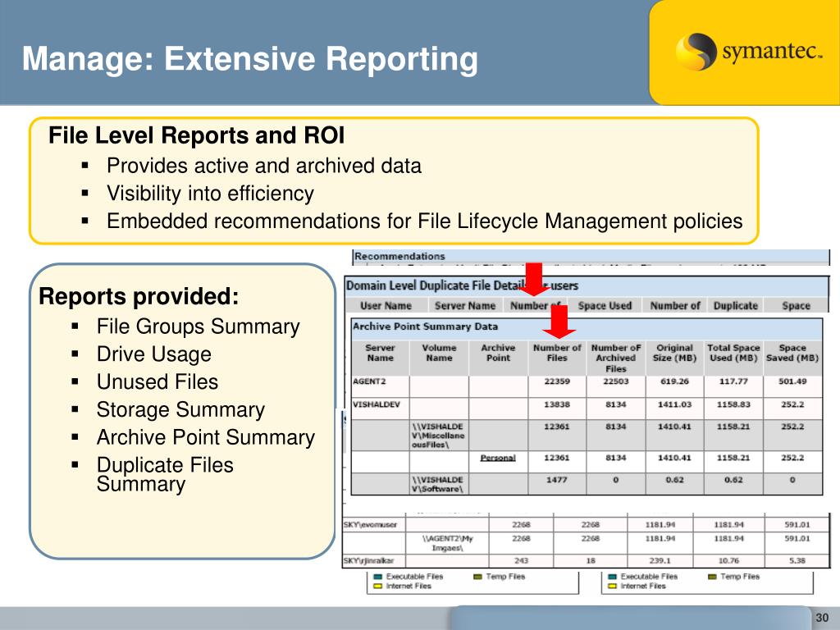Click 'Internet Files' label in the right legend

(643, 587)
